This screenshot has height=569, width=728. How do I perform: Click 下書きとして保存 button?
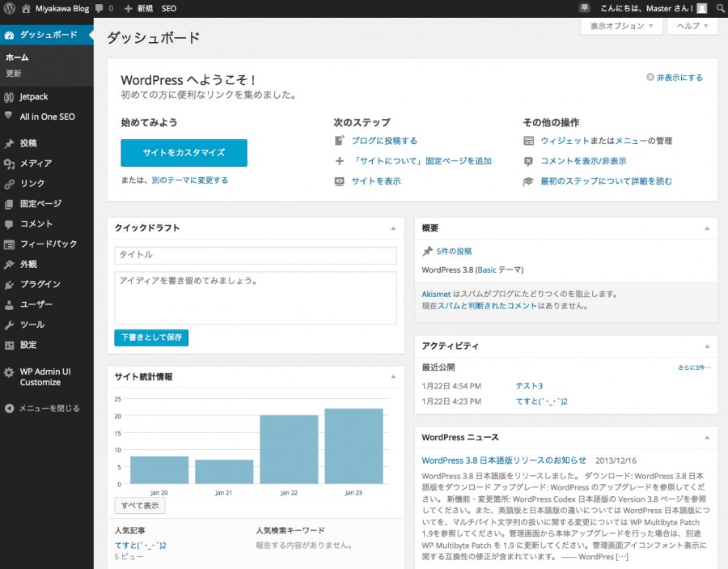click(151, 338)
